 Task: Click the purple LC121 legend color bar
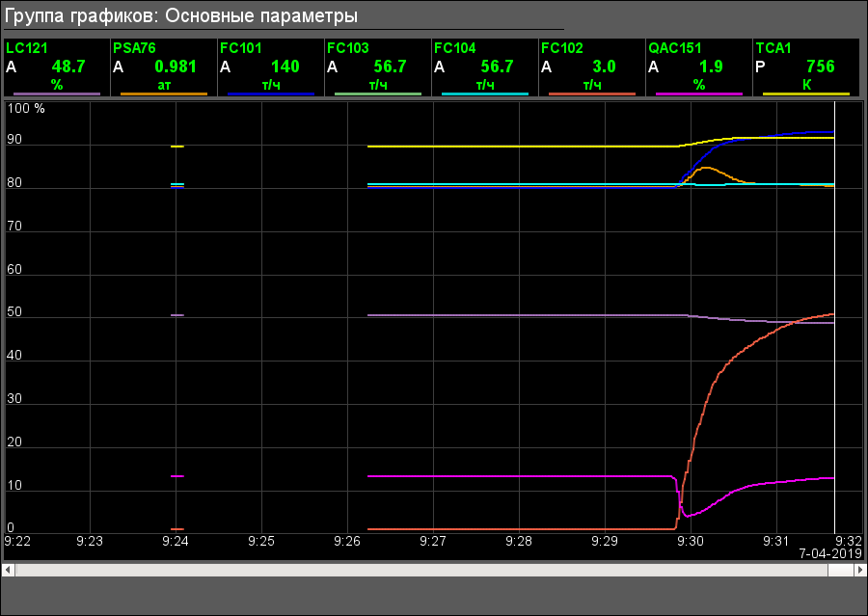(x=57, y=94)
